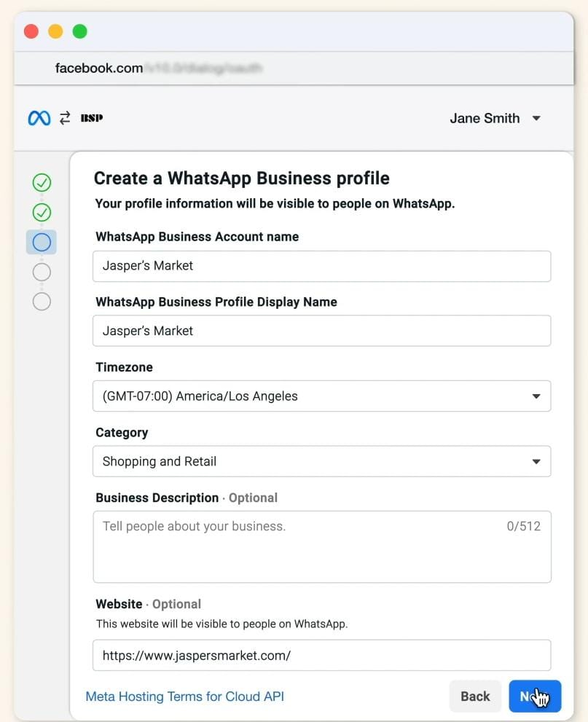Viewport: 588px width, 722px height.
Task: Click 'Your profile information will be visible' subtitle
Action: 275,203
